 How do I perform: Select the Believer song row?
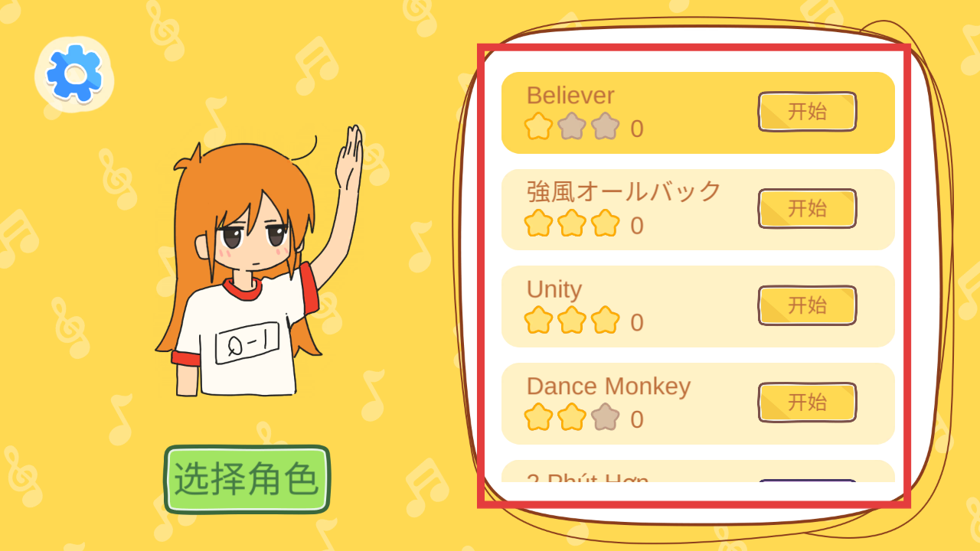698,112
